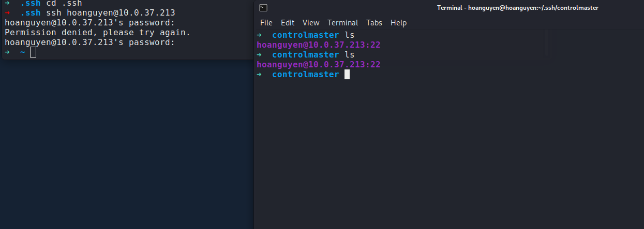Click the "cd .ssh" command text
This screenshot has height=229, width=644.
64,3
